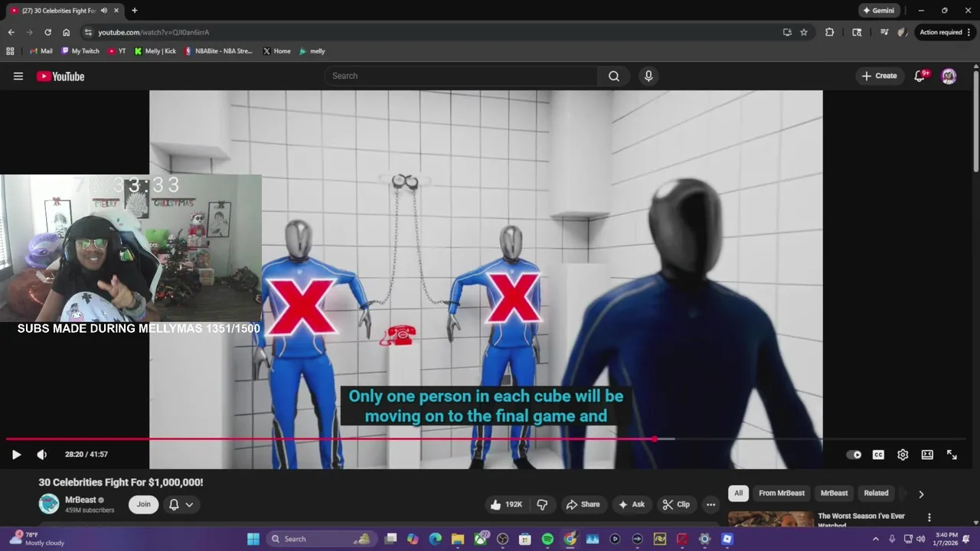Image resolution: width=980 pixels, height=551 pixels.
Task: Open video settings gear
Action: tap(903, 455)
